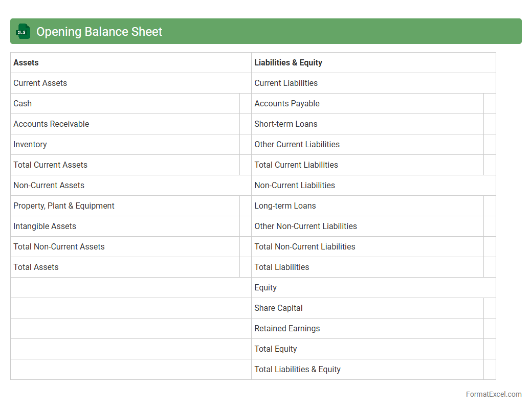Click the empty value cell beside Cash
The height and width of the screenshot is (409, 532).
245,103
